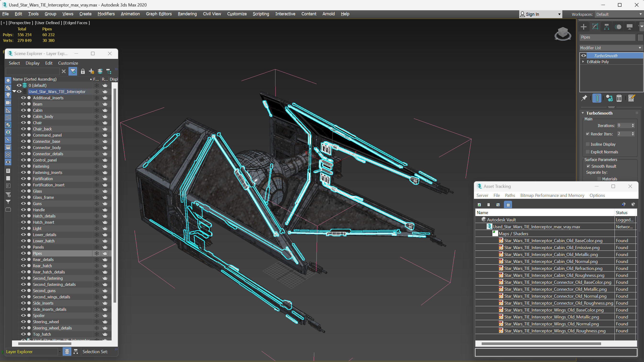Screen dimensions: 644x362
Task: Click Sort by Layer icon at bottom
Action: pos(67,351)
